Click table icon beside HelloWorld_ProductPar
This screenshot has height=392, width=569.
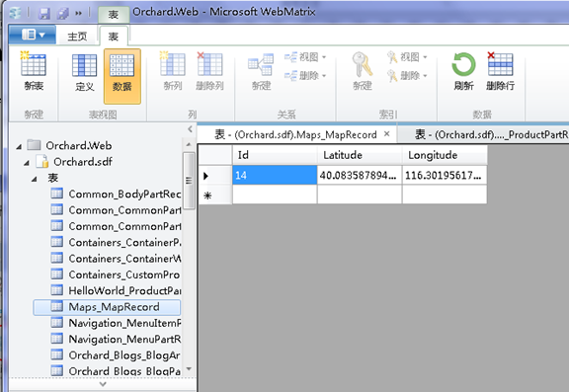pos(56,290)
